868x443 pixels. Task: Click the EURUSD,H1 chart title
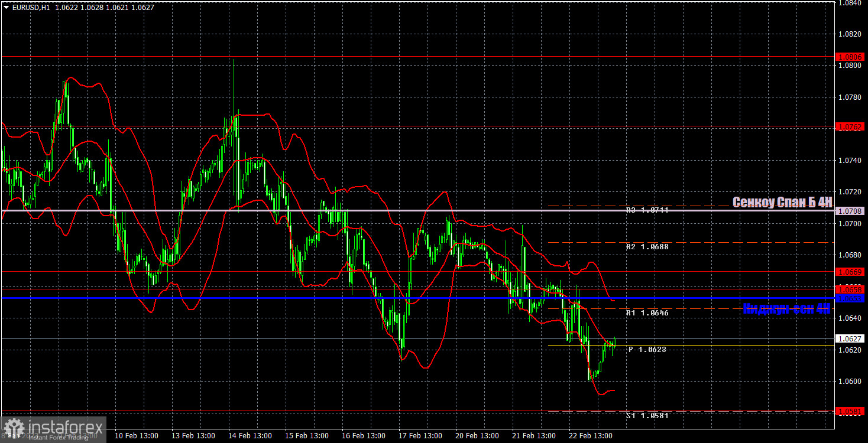click(x=31, y=8)
